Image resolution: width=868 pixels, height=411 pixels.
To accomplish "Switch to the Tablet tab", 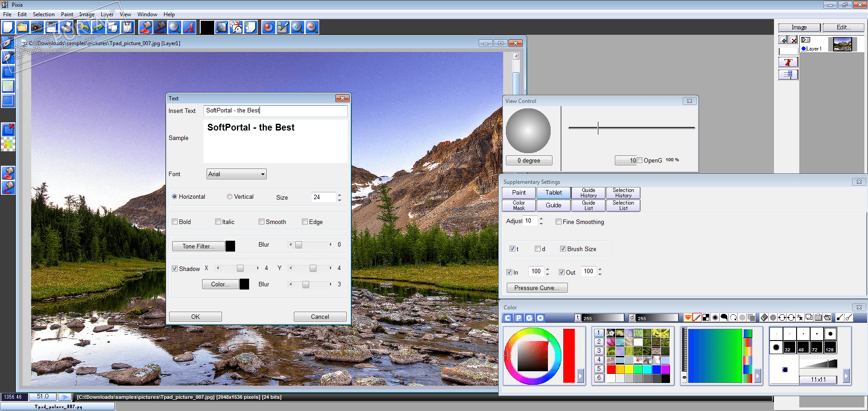I will pyautogui.click(x=553, y=193).
